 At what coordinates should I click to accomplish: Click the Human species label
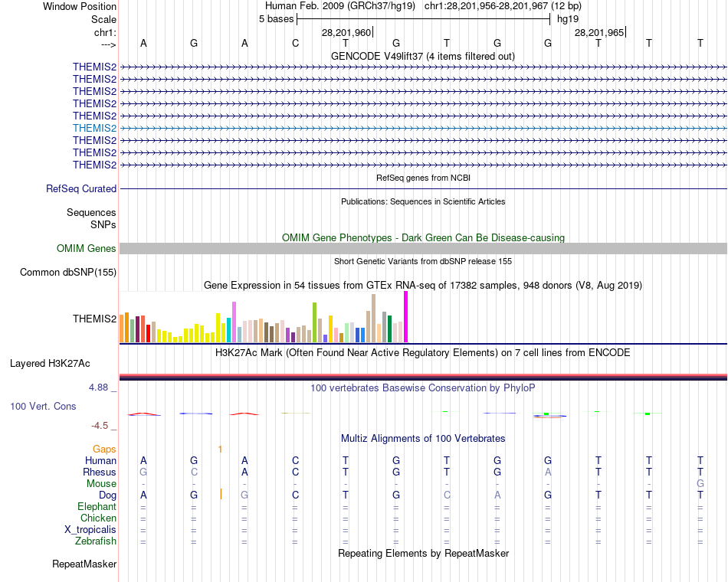click(100, 460)
